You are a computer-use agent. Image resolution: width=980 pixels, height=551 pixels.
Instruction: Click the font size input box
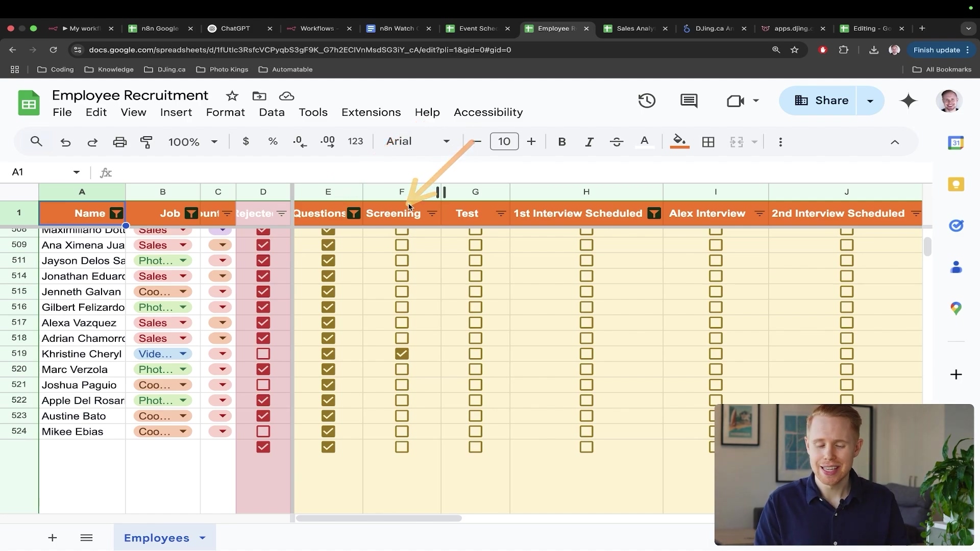(x=504, y=141)
